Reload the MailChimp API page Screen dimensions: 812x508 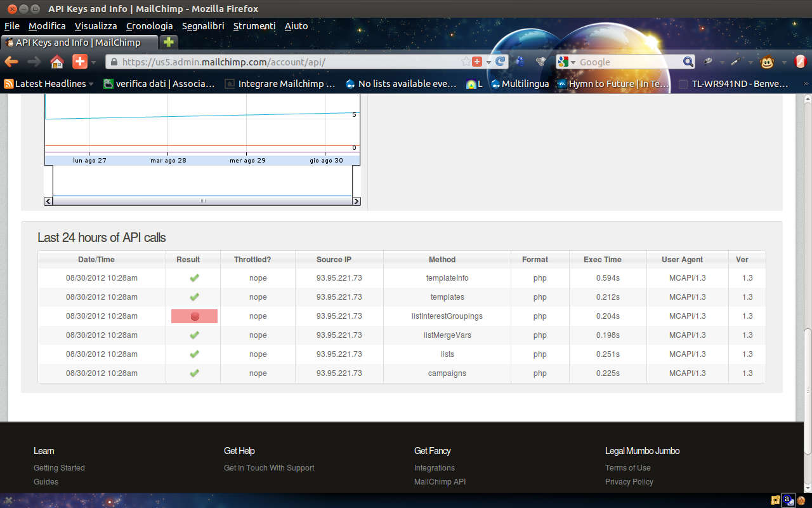coord(501,62)
